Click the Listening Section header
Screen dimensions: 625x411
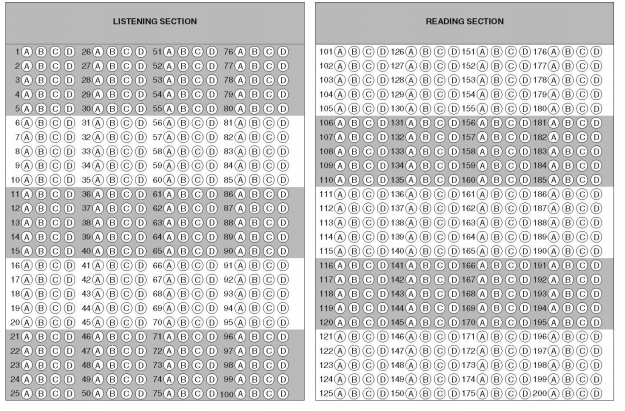point(156,21)
